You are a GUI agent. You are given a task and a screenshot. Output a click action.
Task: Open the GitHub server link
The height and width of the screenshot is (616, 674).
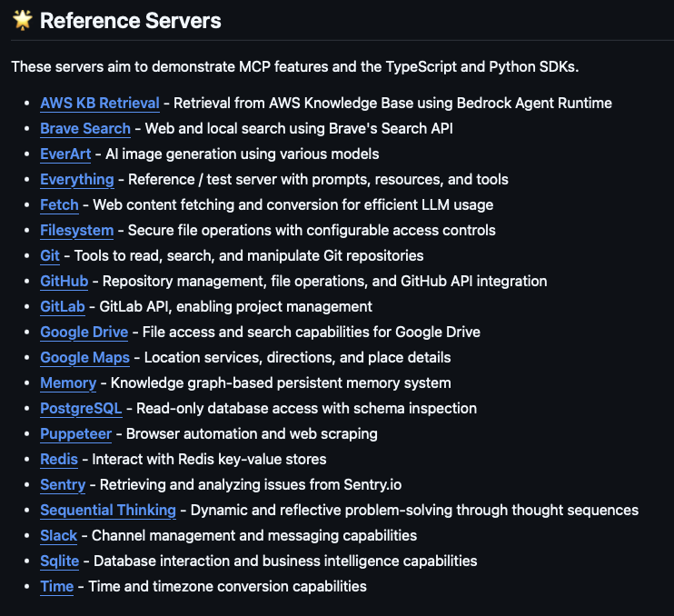pyautogui.click(x=64, y=281)
